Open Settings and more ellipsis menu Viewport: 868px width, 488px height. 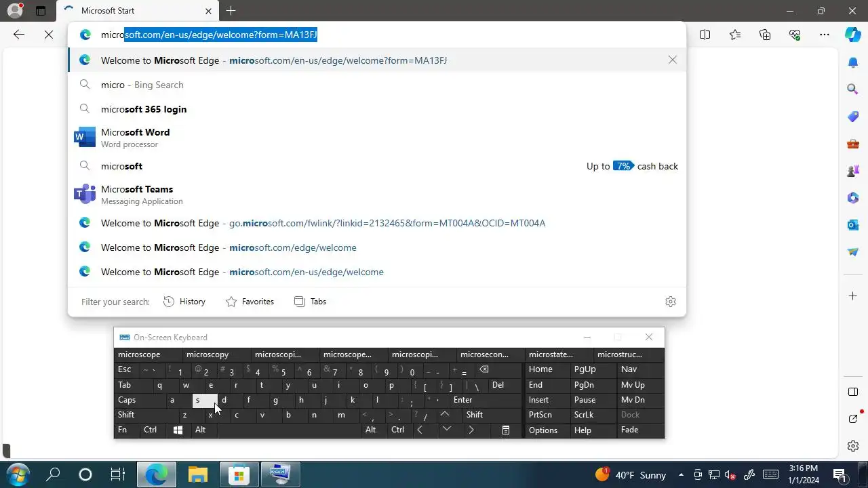coord(825,35)
